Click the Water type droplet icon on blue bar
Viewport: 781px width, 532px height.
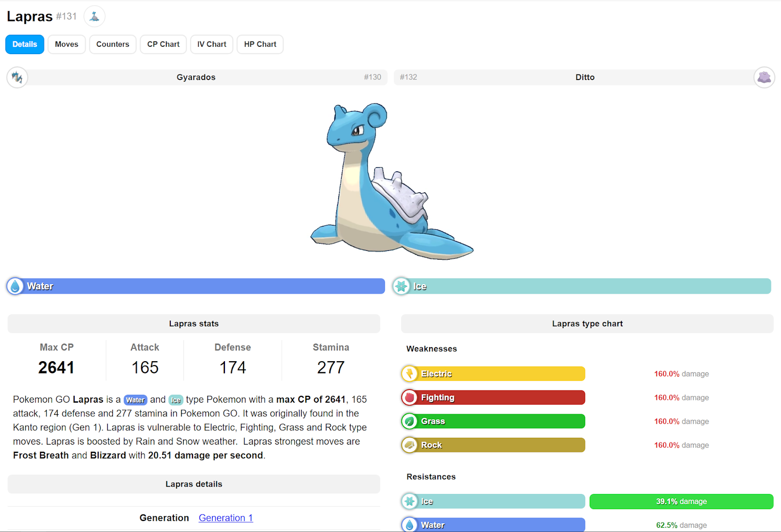[x=15, y=286]
